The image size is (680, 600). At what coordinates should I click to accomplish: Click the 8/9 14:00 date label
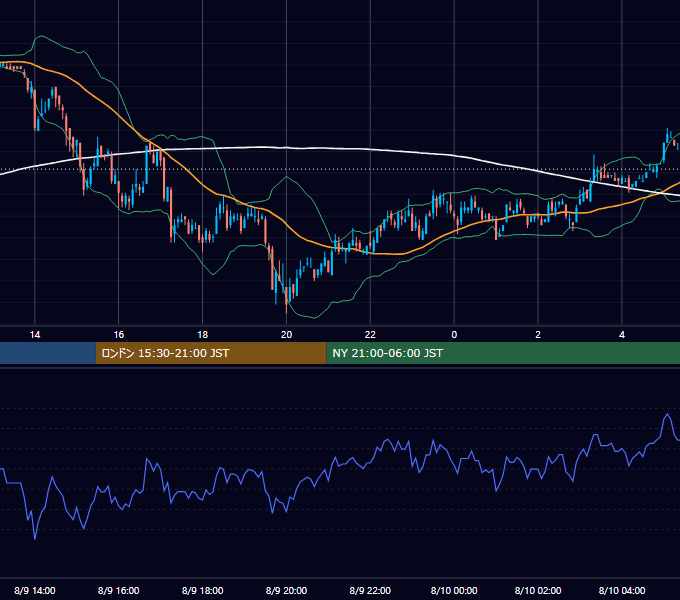(x=35, y=590)
